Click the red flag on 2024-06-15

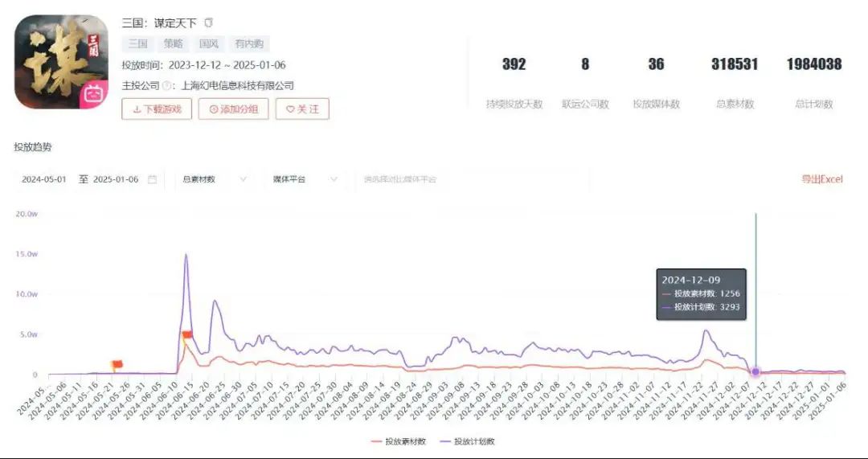[187, 334]
